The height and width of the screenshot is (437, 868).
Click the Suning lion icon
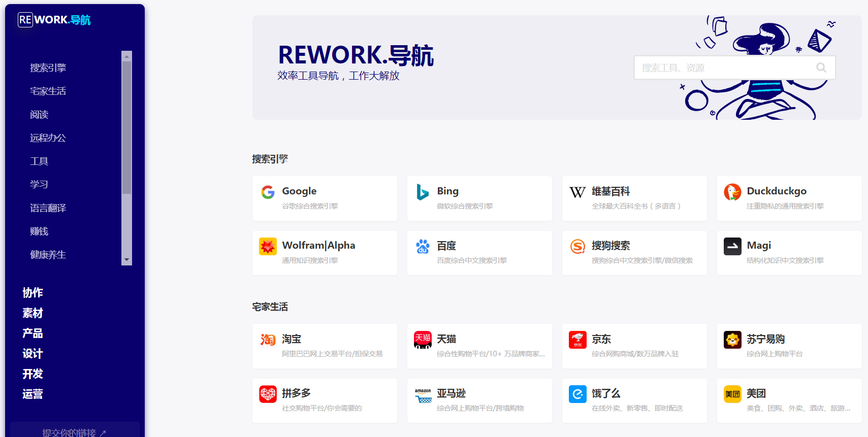pyautogui.click(x=732, y=340)
